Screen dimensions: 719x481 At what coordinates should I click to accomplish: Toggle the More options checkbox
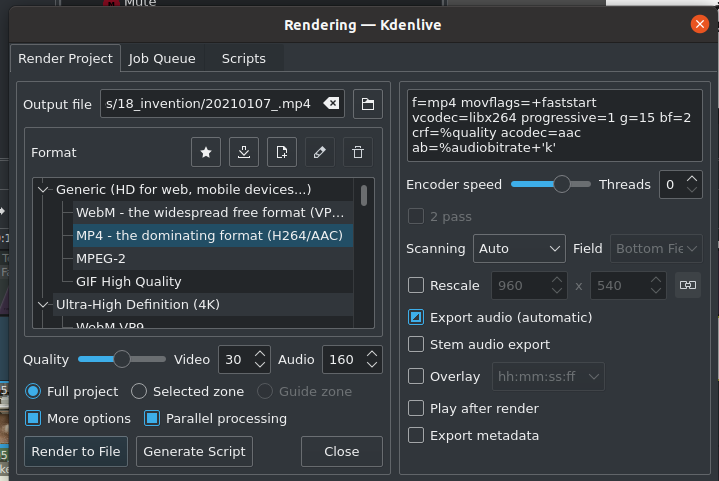tap(33, 418)
